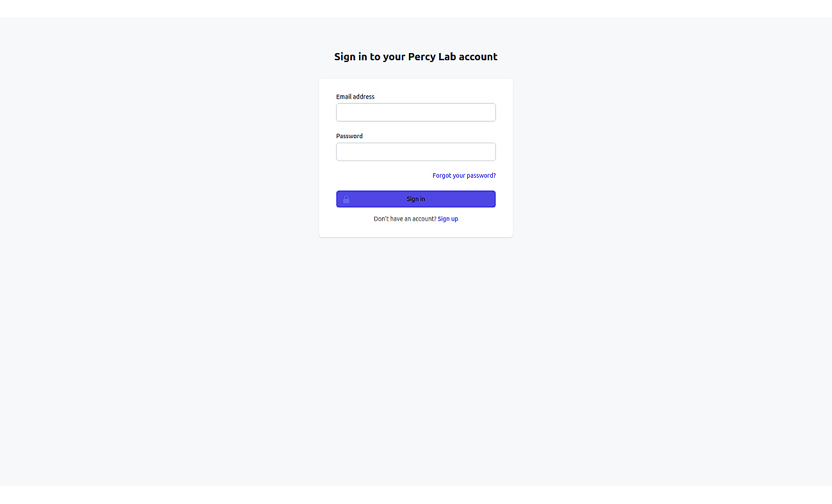Click the Don't have an account? text
Image resolution: width=832 pixels, height=504 pixels.
tap(405, 219)
